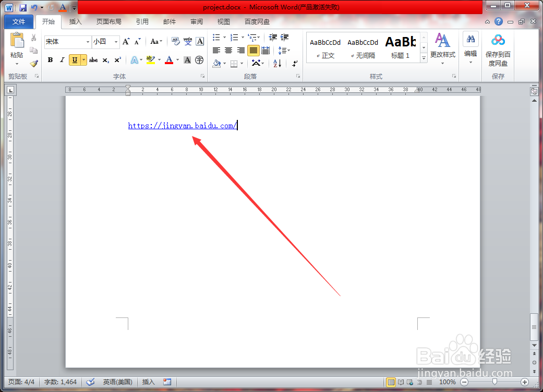Screen dimensions: 543x392
Task: Apply the 无间隔 No Spacing style
Action: [363, 48]
